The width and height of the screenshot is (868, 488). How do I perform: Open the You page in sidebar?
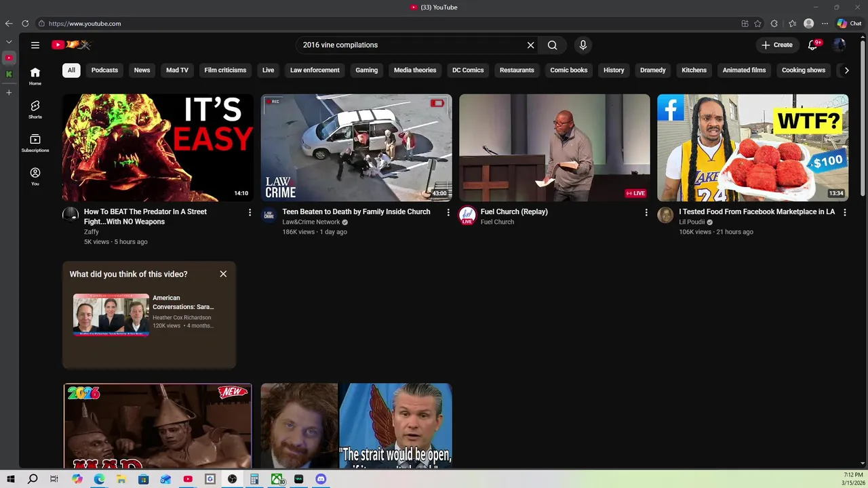[35, 176]
